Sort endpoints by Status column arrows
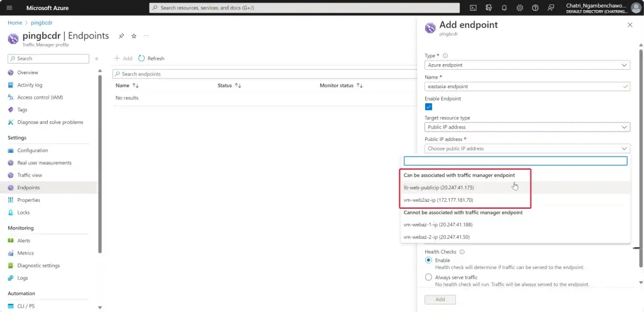The width and height of the screenshot is (644, 312). (x=237, y=86)
